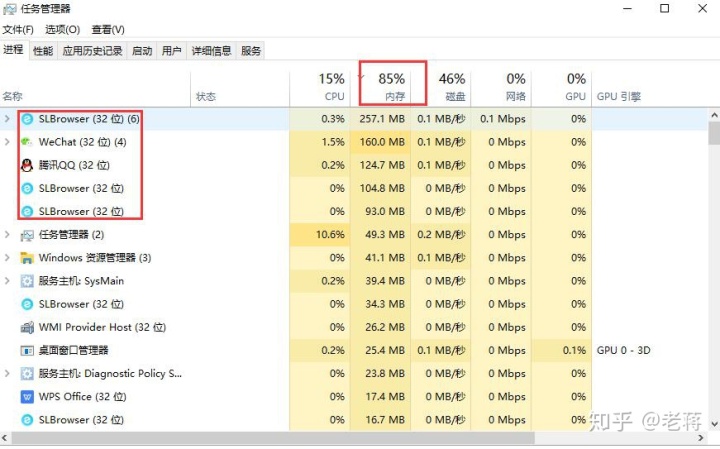720x449 pixels.
Task: Click the SLBrowser (32 位) (6) process icon
Action: coord(28,119)
